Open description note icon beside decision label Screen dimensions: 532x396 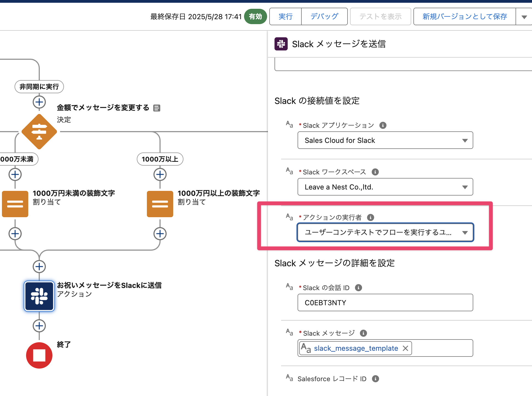(x=157, y=108)
